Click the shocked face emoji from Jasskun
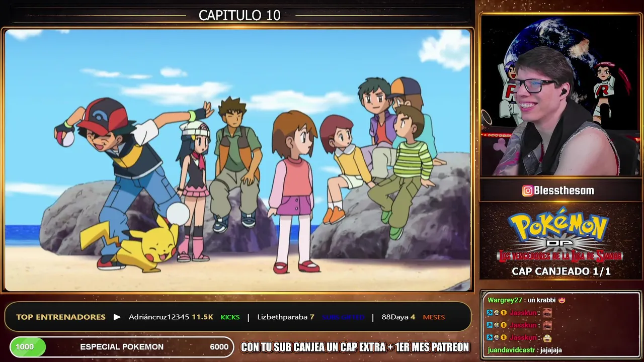Viewport: 644px width, 362px height. 547,338
